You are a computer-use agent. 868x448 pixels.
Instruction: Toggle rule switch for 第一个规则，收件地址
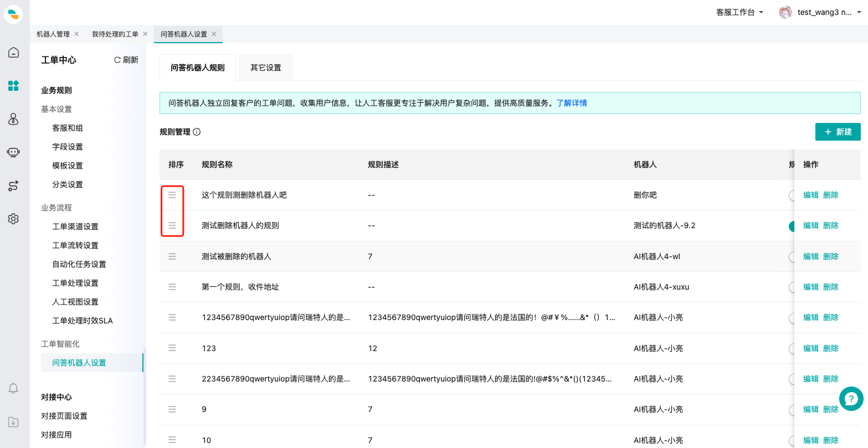pyautogui.click(x=792, y=287)
